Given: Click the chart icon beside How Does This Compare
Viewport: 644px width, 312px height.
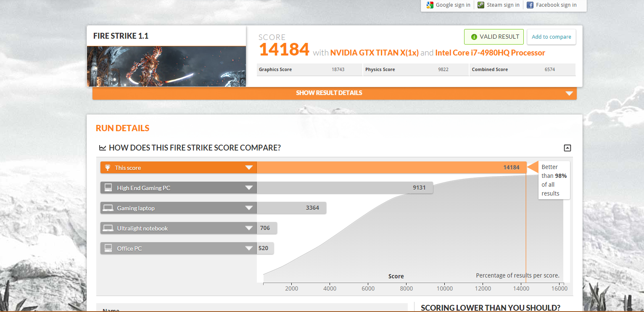Looking at the screenshot, I should coord(103,148).
